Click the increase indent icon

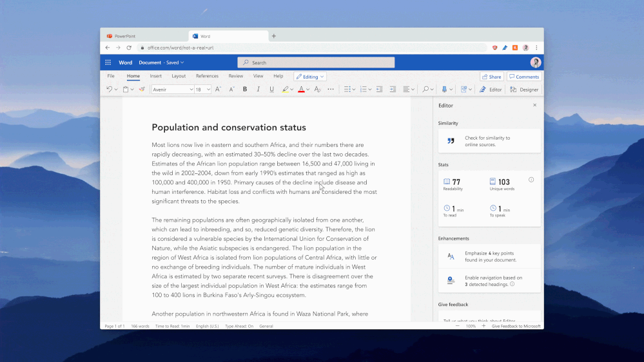[393, 90]
